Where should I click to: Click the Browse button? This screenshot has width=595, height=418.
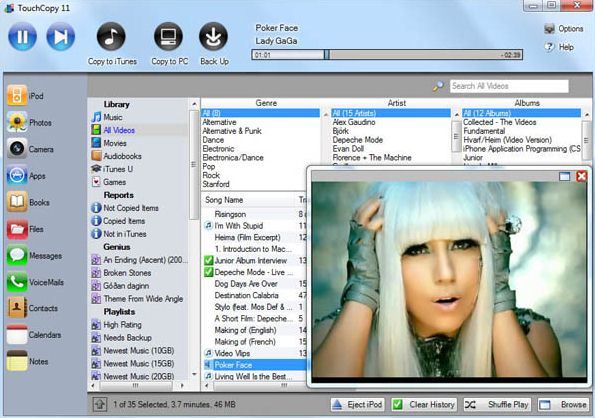(x=564, y=405)
